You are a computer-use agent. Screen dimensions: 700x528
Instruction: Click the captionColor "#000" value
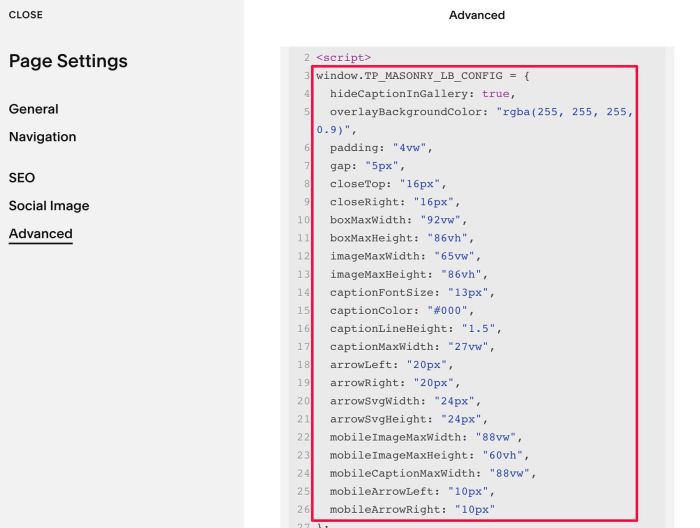pos(447,311)
